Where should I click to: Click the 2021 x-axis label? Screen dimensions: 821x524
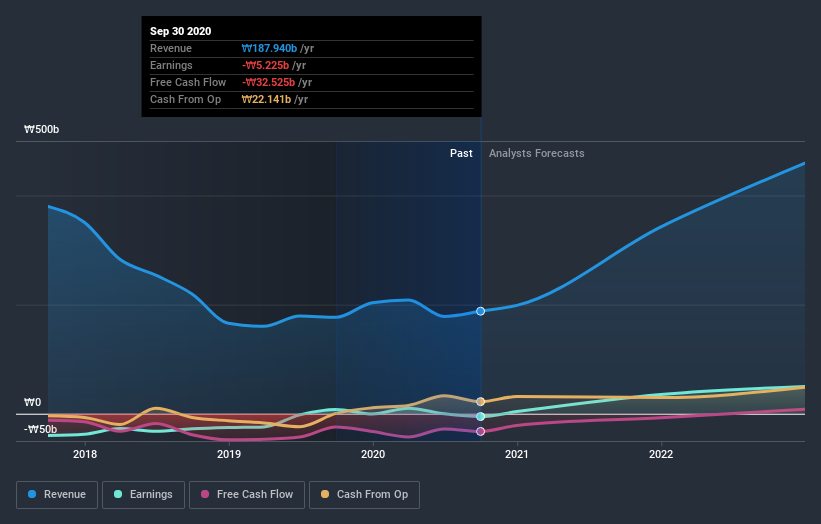point(517,454)
